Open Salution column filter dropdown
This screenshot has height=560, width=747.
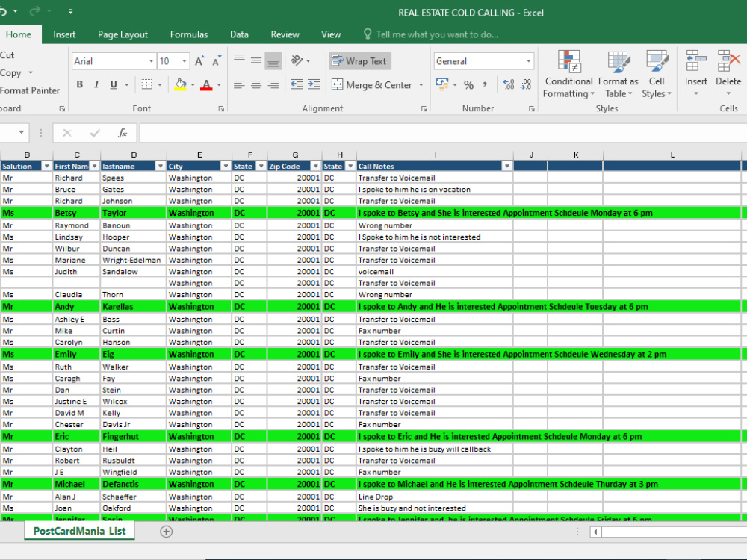point(46,166)
